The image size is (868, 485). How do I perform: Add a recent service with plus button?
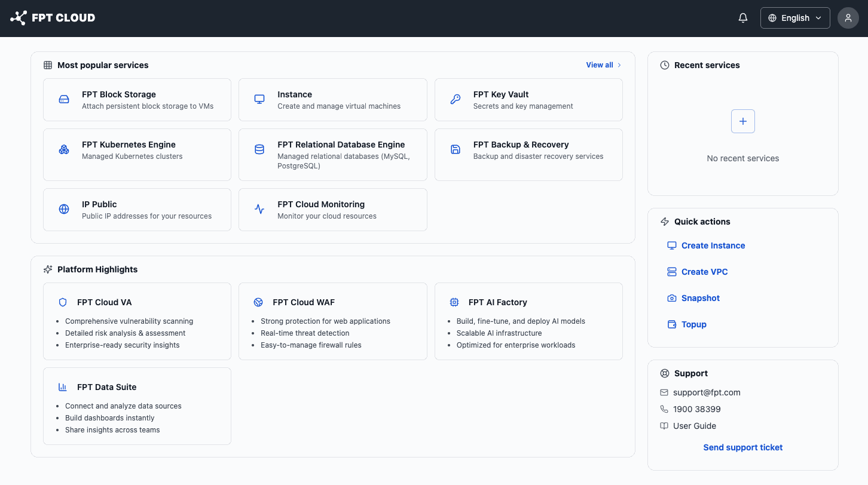pos(743,121)
